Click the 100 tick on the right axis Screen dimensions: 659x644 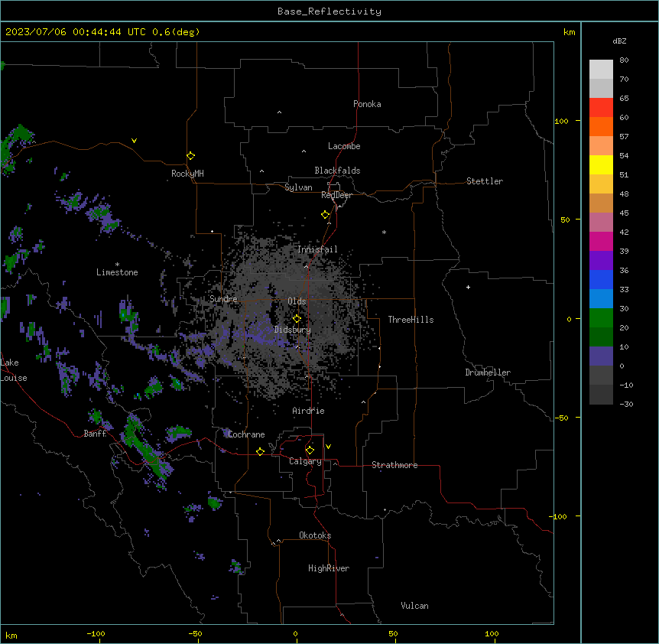[x=561, y=121]
